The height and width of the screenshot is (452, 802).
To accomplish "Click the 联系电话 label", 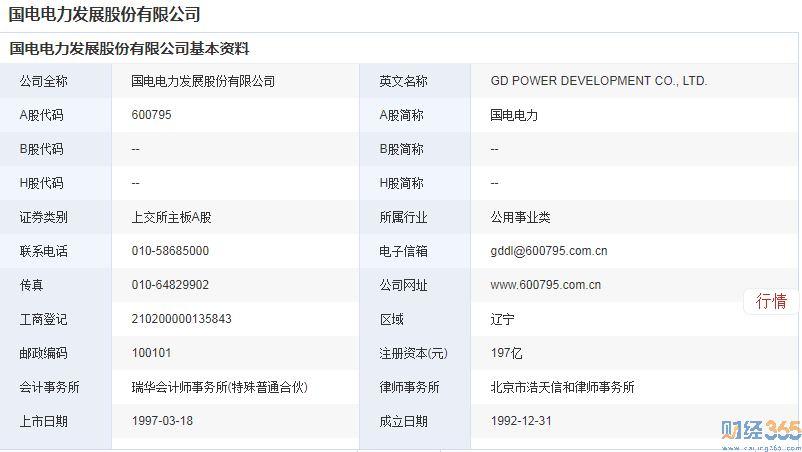I will click(x=43, y=251).
